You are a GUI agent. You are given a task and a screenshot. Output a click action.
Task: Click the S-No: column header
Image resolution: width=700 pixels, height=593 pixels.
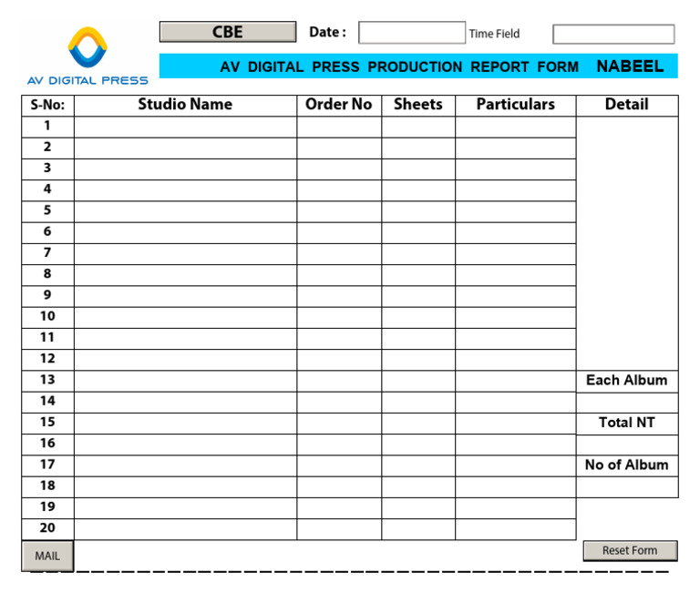click(47, 106)
